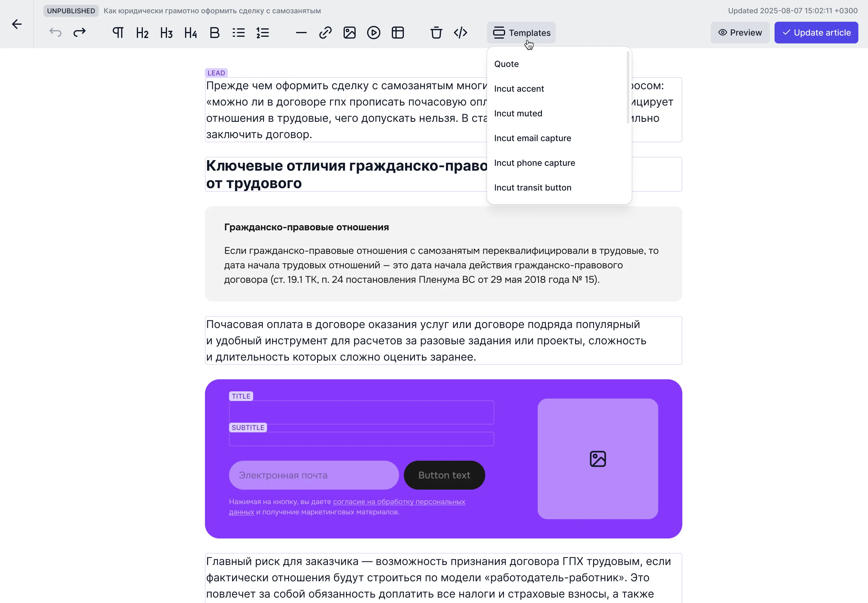
Task: Insert a link with chain icon
Action: pyautogui.click(x=325, y=33)
